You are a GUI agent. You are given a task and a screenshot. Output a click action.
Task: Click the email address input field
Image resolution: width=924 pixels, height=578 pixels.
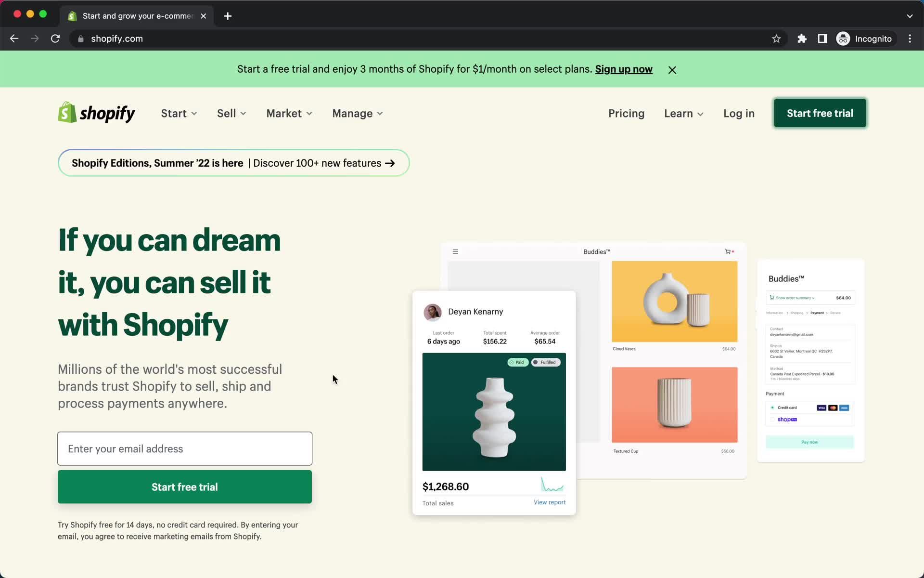185,448
